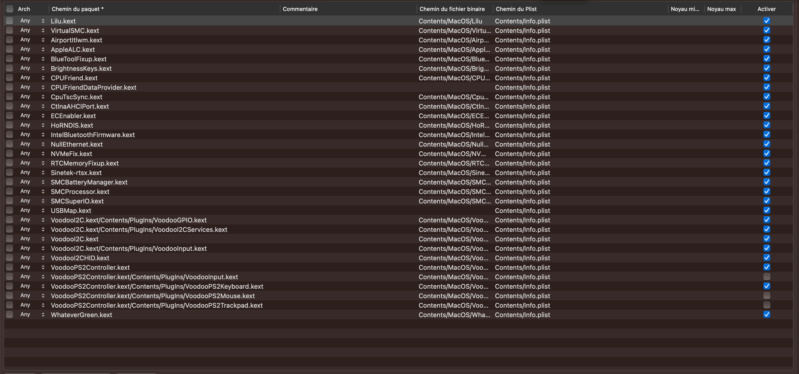Toggle Activer checkbox for AirportItlwm.kext
Screen dimensions: 799x374
click(x=766, y=40)
